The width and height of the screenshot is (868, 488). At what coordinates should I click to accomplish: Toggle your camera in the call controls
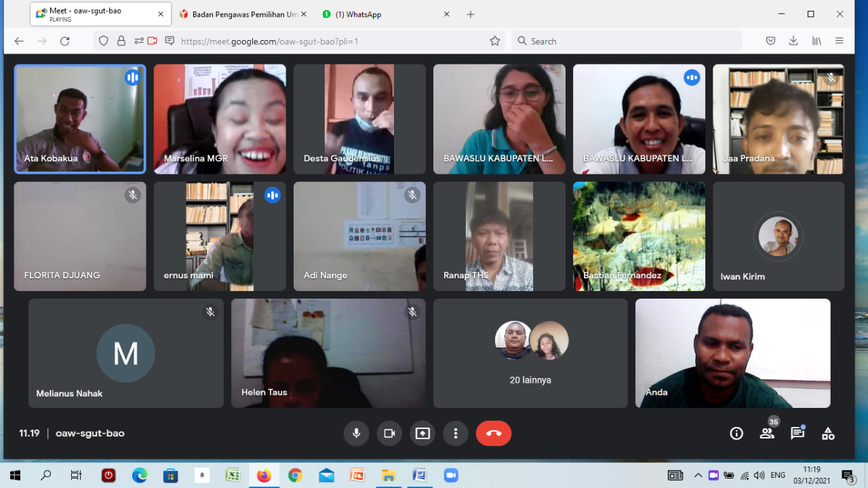pos(389,433)
